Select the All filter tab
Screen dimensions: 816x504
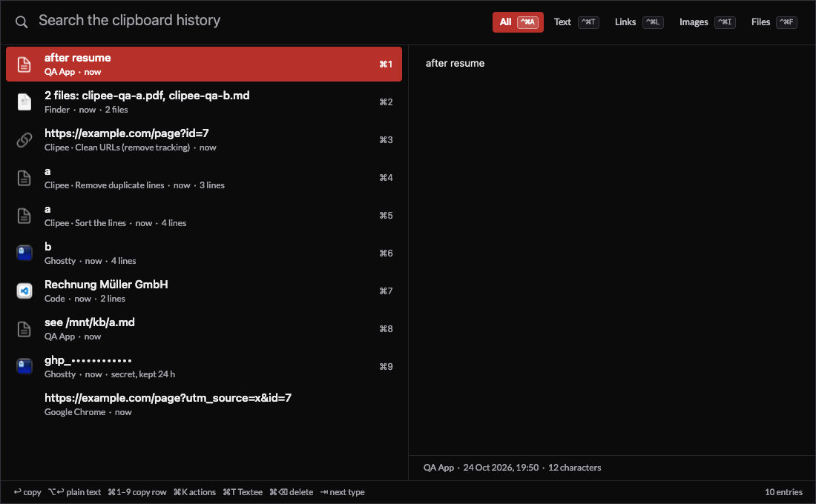coord(518,21)
